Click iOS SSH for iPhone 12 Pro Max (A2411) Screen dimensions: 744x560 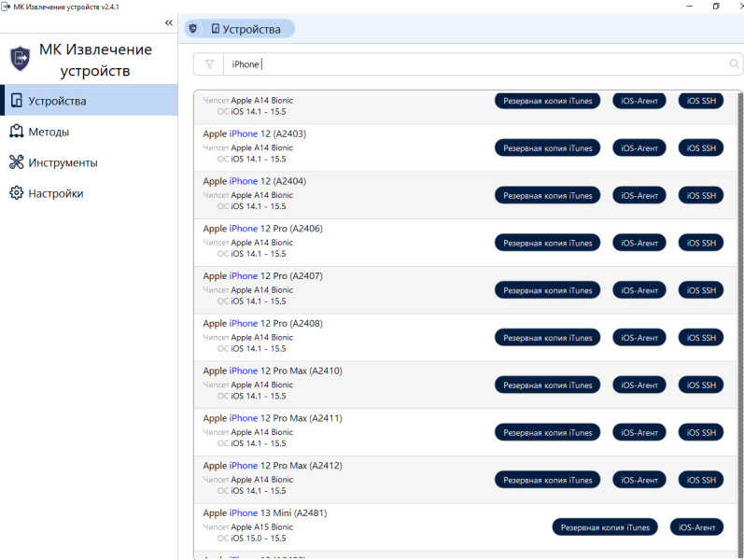(701, 433)
